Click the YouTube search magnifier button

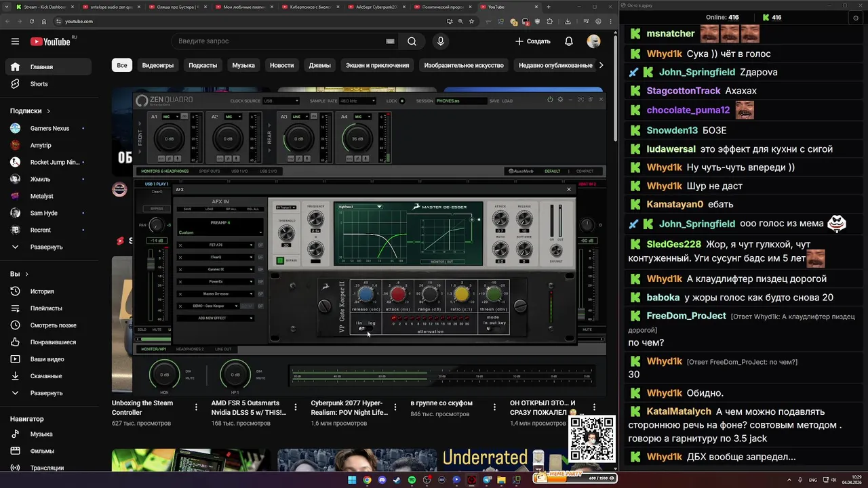pyautogui.click(x=412, y=41)
